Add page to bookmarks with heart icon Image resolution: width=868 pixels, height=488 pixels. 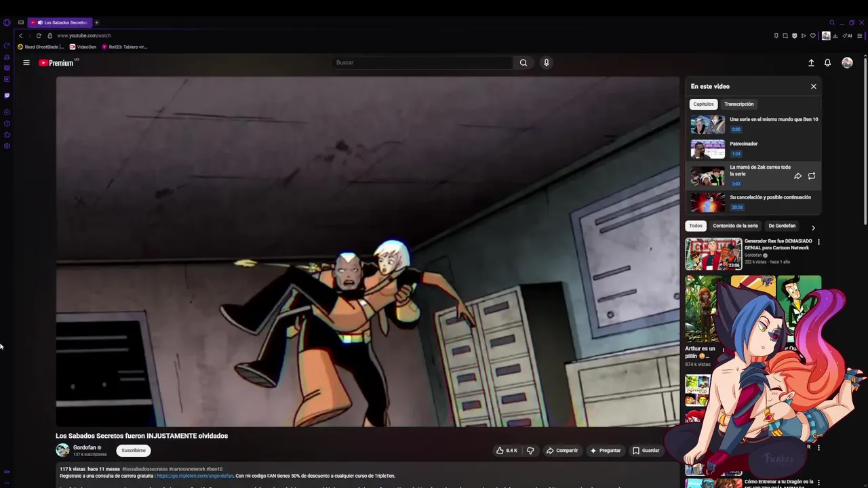click(x=813, y=36)
